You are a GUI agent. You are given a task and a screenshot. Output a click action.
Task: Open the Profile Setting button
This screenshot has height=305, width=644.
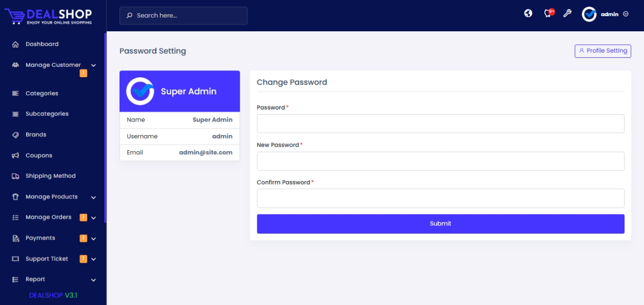[x=603, y=51]
